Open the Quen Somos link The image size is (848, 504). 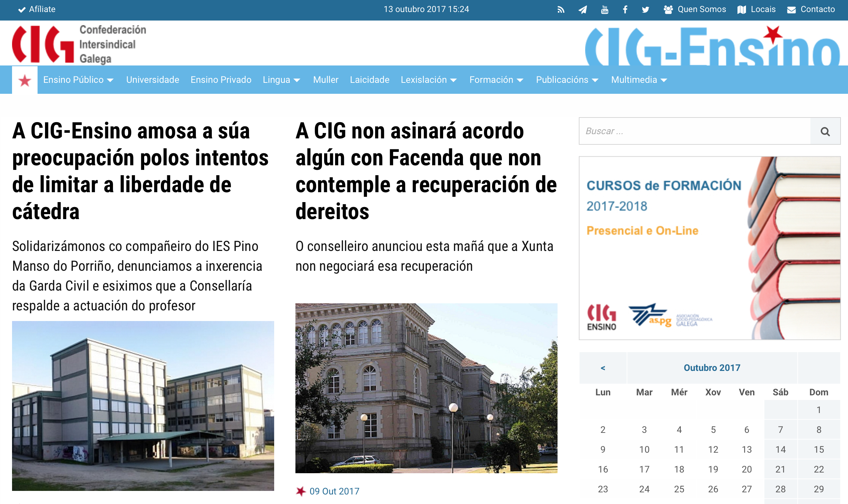click(702, 9)
